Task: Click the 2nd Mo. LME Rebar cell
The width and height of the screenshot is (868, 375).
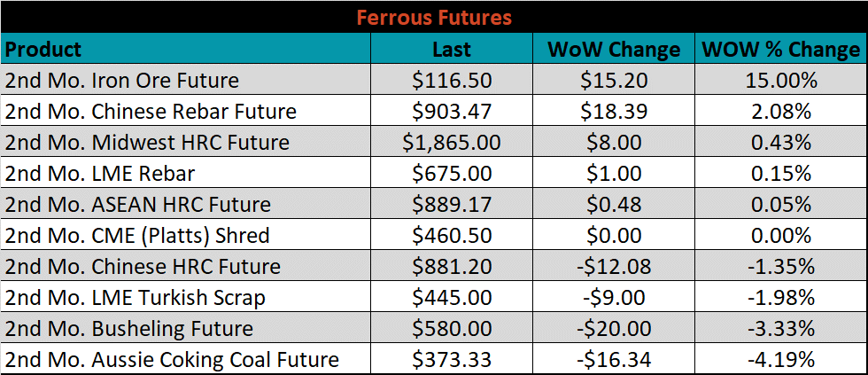Action: point(186,173)
